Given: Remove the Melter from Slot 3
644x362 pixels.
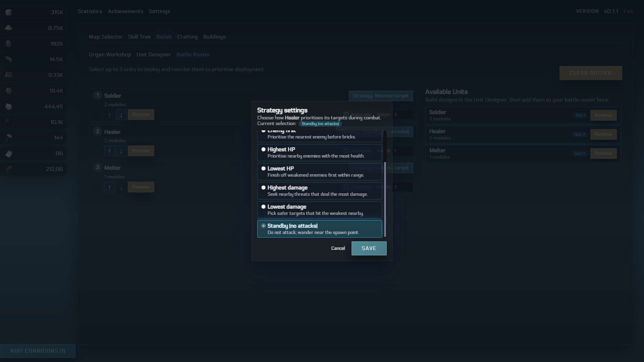Looking at the screenshot, I should 603,153.
